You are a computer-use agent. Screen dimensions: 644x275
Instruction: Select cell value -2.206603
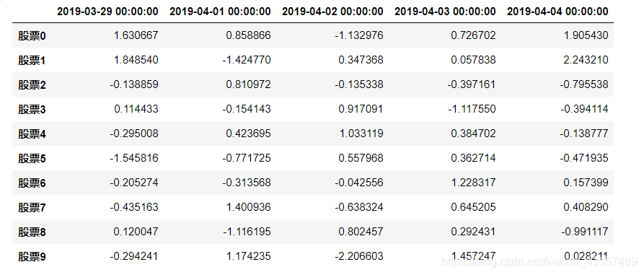coord(359,256)
